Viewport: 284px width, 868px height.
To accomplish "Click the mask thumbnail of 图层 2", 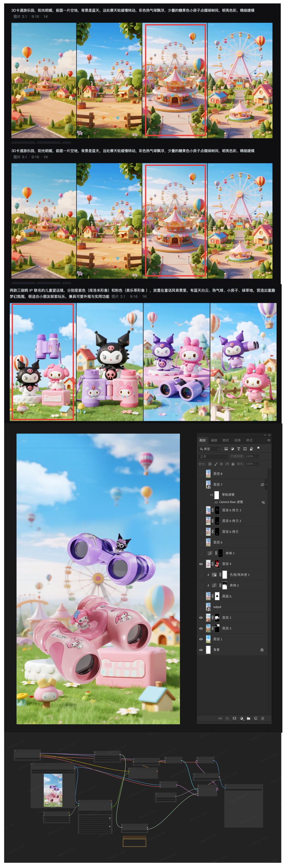I will [x=217, y=628].
